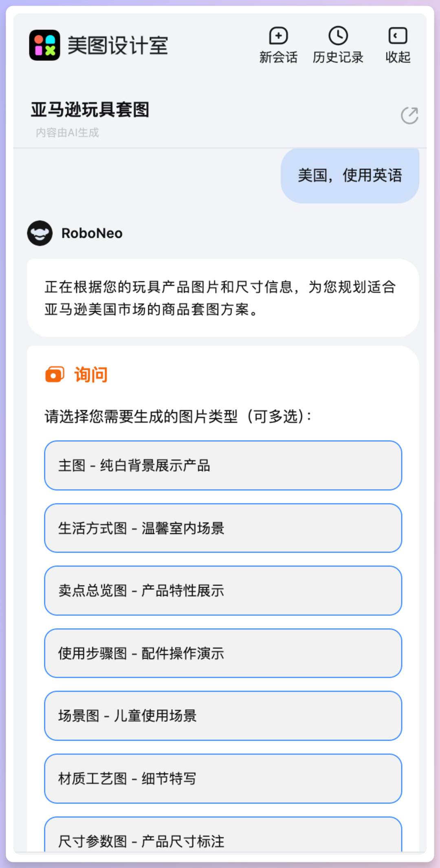
Task: Click the user message bubble 美国，使用英语
Action: click(x=350, y=175)
